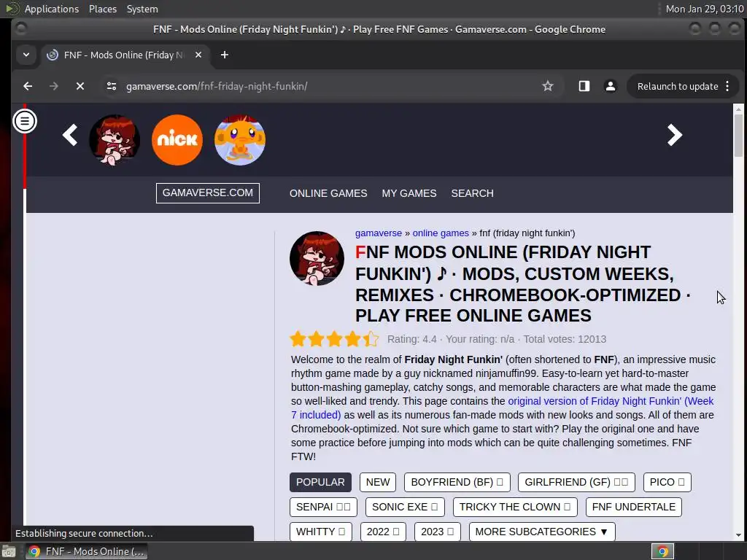
Task: Click the left carousel arrow
Action: pos(70,135)
